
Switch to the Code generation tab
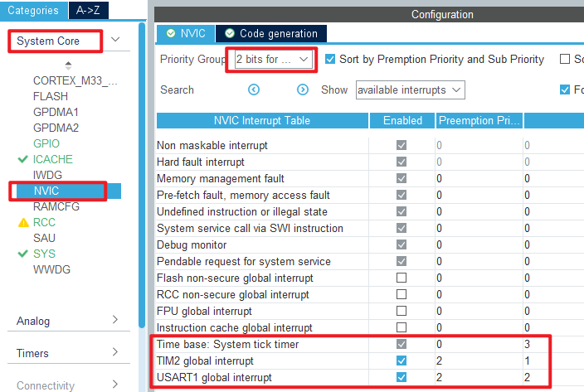pyautogui.click(x=271, y=34)
